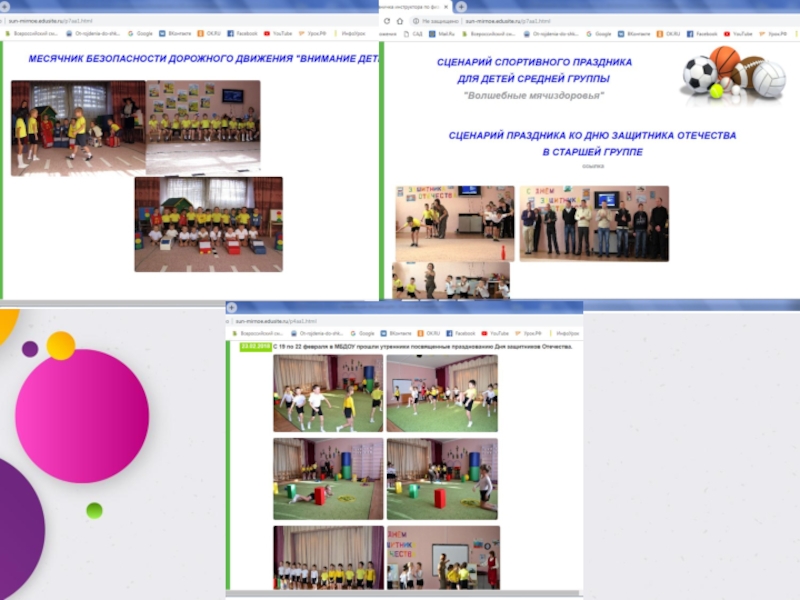Open a new tab in bottom browser window
Screen dimensions: 800x600
click(232, 307)
